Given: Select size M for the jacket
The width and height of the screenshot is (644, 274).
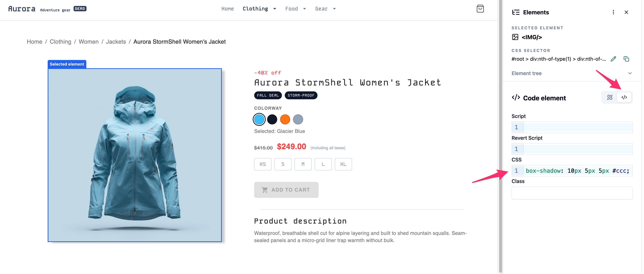Looking at the screenshot, I should click(303, 164).
